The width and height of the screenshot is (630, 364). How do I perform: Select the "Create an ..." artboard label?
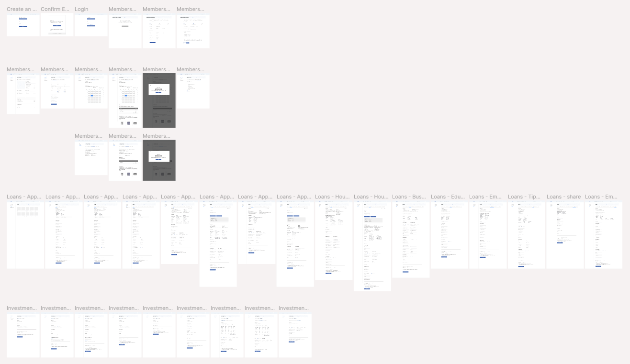(22, 9)
